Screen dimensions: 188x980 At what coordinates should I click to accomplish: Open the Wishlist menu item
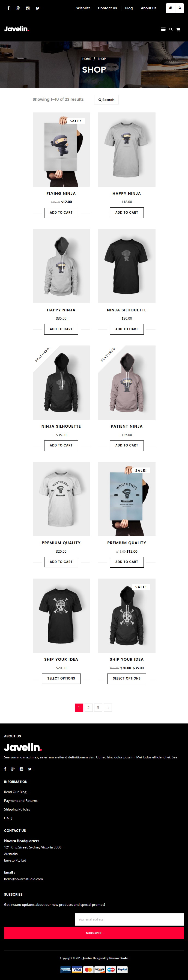point(83,8)
